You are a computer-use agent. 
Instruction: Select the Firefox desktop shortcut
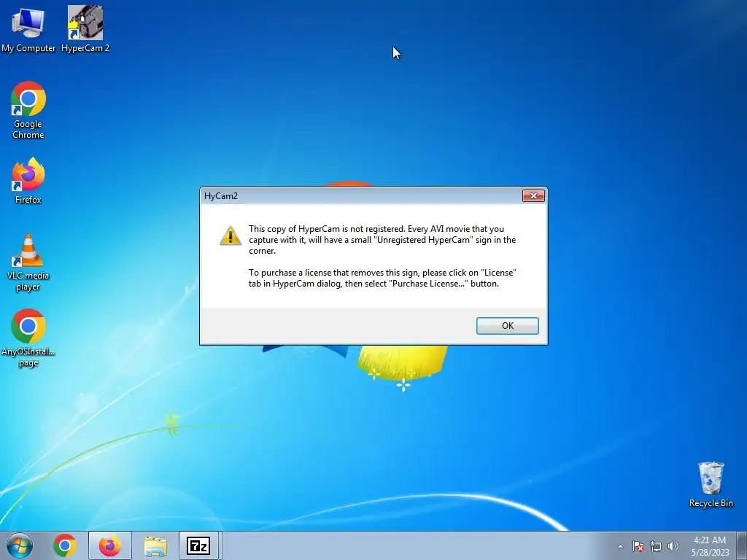click(x=28, y=181)
